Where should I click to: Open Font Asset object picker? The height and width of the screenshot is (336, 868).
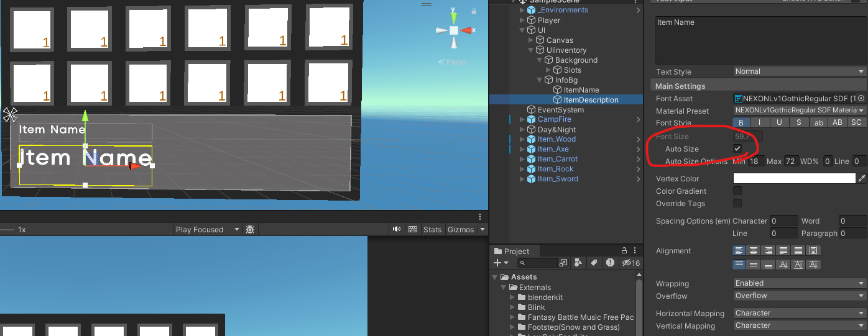861,98
